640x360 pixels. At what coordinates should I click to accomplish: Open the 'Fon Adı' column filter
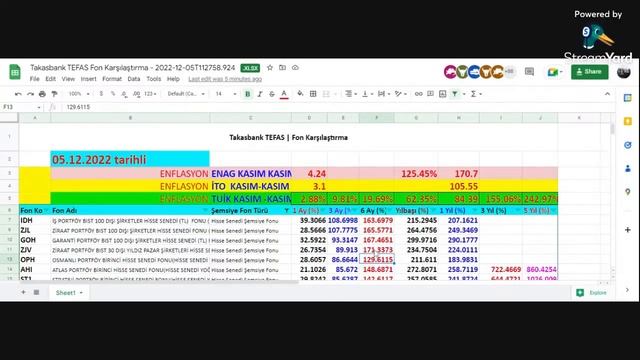point(205,211)
